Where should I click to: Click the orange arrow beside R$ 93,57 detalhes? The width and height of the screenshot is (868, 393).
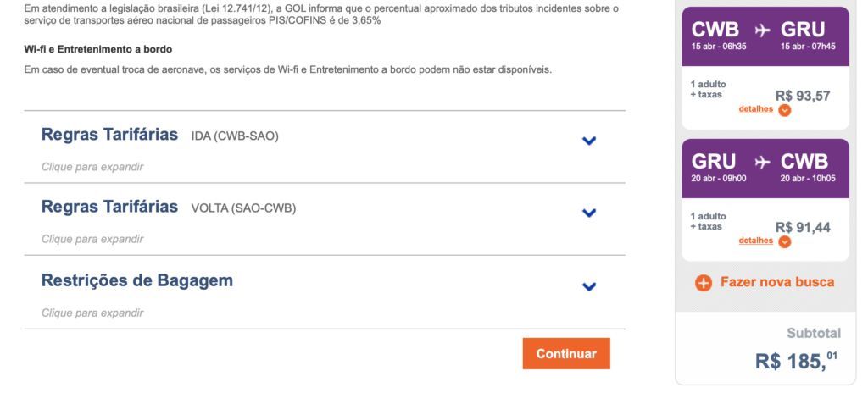click(784, 109)
